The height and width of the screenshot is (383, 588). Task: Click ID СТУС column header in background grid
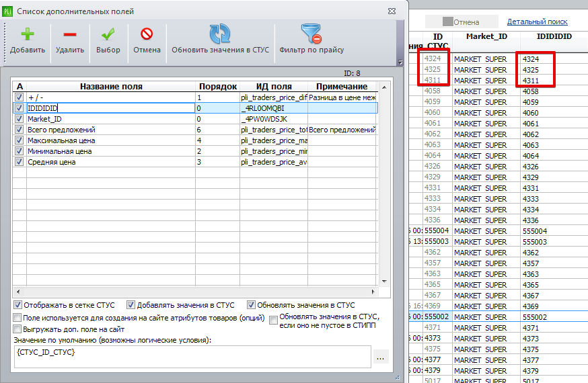pyautogui.click(x=437, y=41)
